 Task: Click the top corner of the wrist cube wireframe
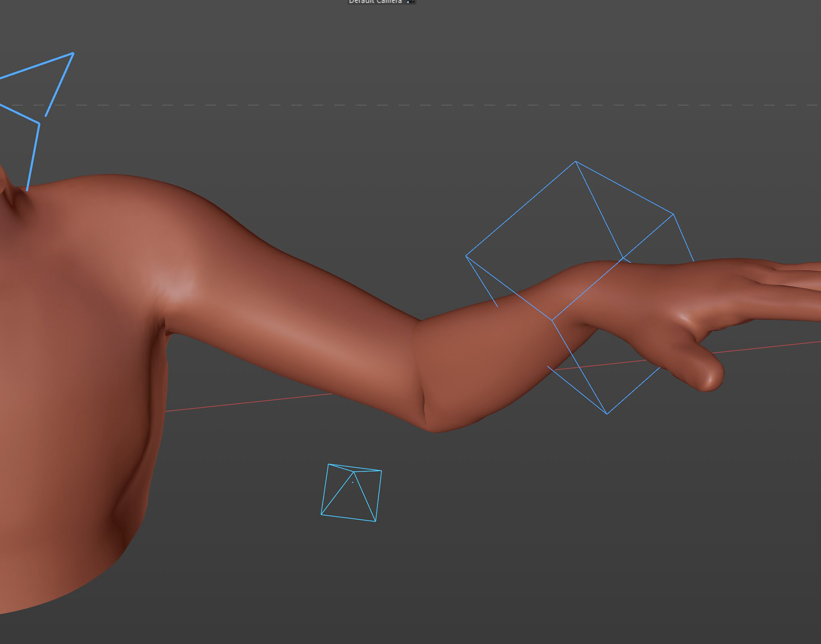(x=576, y=162)
